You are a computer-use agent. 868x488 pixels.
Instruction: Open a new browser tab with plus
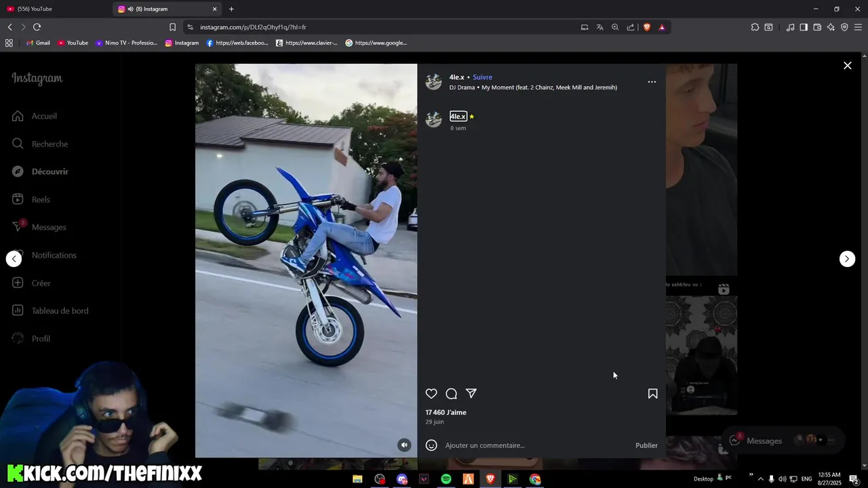coord(231,9)
